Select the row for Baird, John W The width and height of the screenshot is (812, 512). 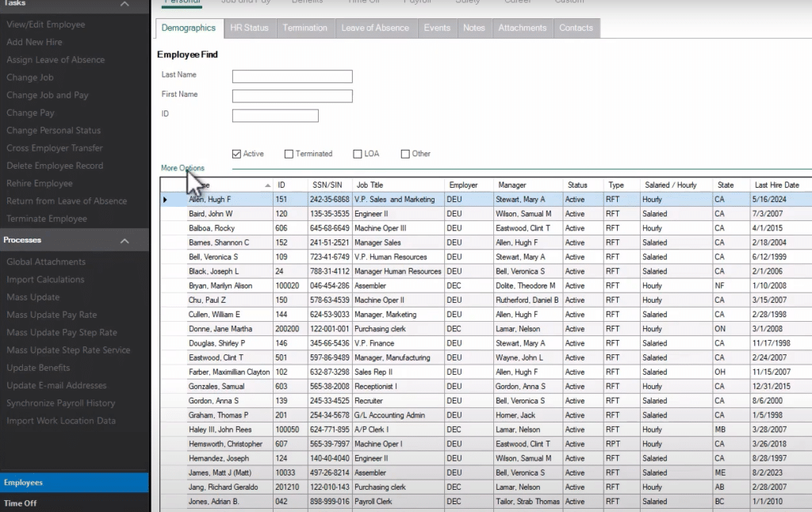point(486,214)
